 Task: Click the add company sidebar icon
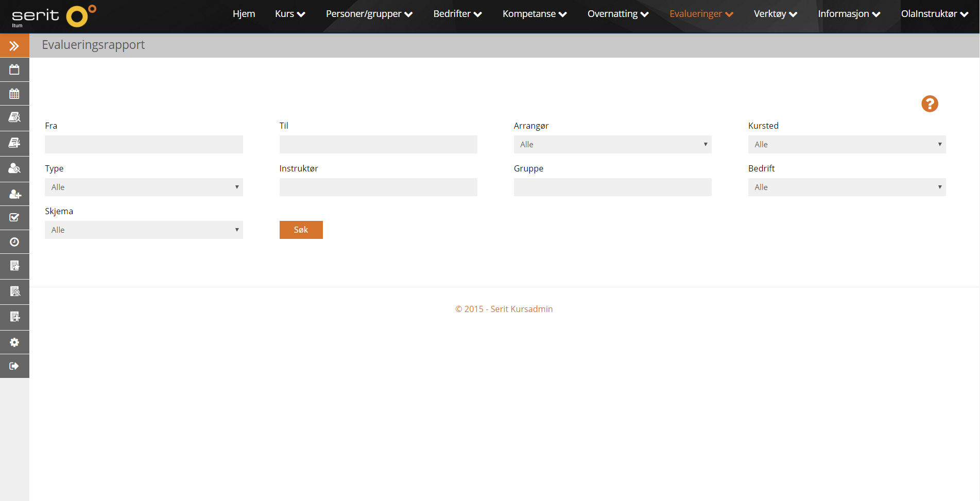click(14, 317)
